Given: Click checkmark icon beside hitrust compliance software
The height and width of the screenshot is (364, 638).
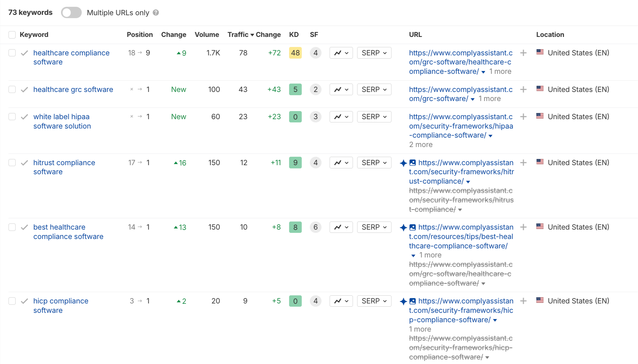Looking at the screenshot, I should [24, 163].
